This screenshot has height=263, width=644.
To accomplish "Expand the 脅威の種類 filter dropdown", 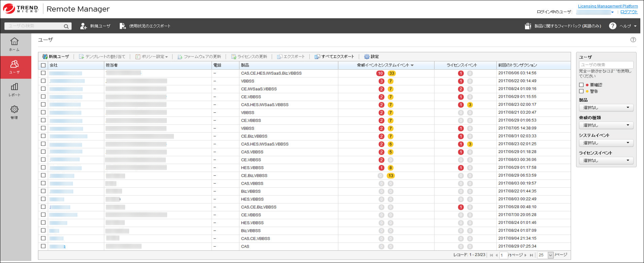I will click(606, 125).
